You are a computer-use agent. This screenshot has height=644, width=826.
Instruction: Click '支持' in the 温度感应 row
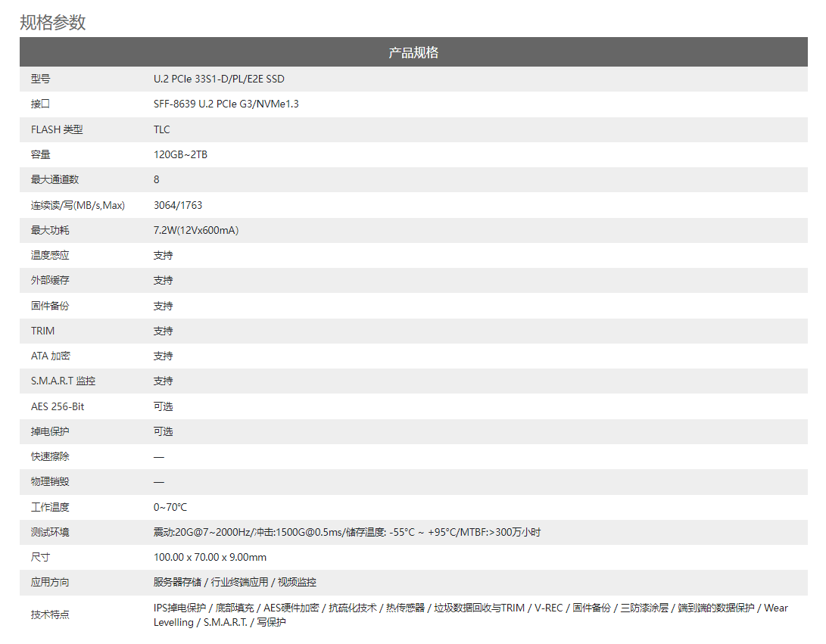[x=164, y=255]
